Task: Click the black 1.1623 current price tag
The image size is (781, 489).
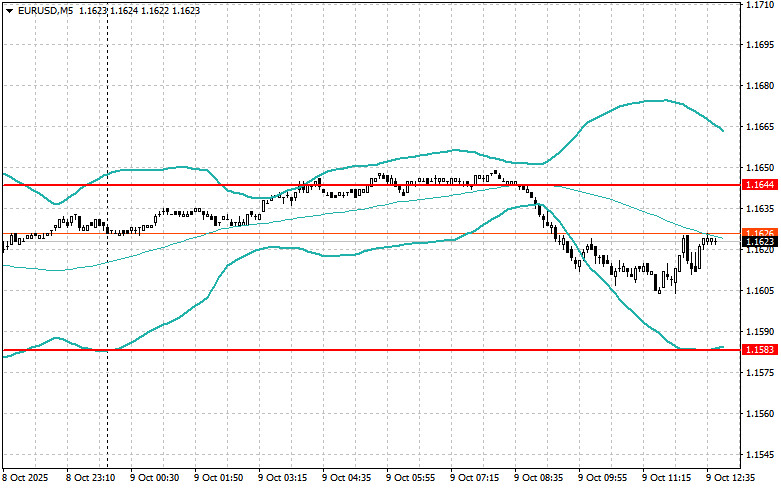Action: (x=760, y=242)
